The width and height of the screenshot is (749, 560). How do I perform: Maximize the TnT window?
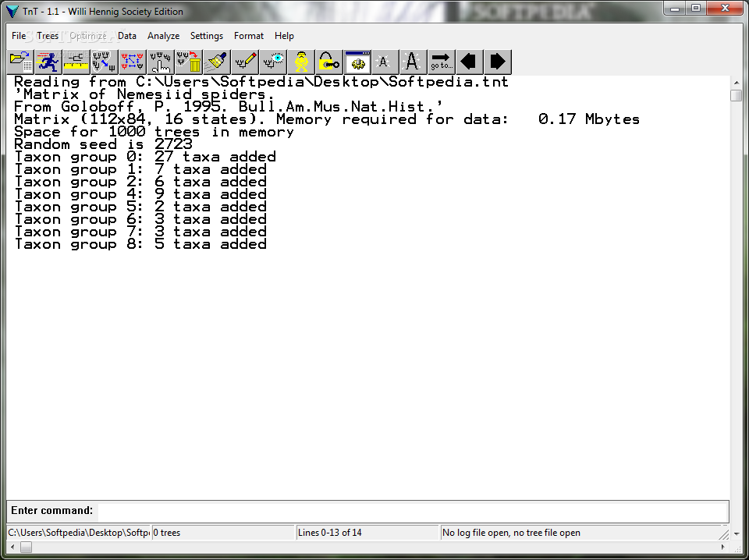click(x=696, y=8)
